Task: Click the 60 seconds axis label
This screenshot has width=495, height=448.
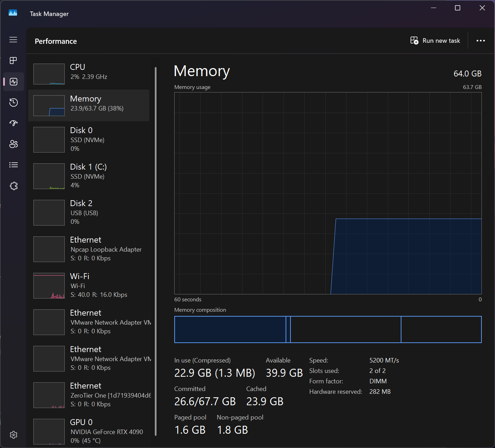Action: pyautogui.click(x=188, y=300)
